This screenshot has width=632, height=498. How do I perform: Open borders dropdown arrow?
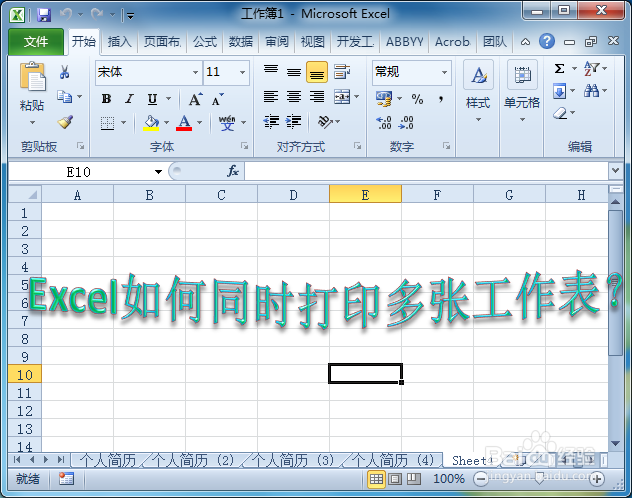pyautogui.click(x=124, y=122)
